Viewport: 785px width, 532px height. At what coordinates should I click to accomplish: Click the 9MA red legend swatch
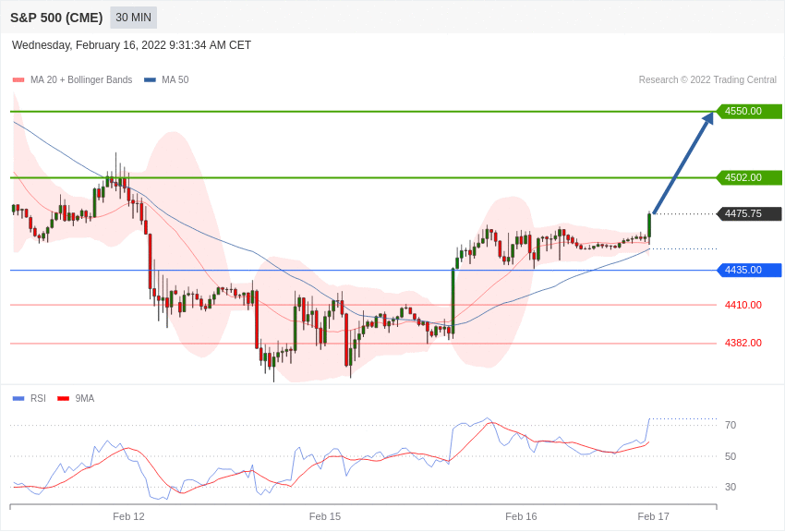click(x=63, y=398)
